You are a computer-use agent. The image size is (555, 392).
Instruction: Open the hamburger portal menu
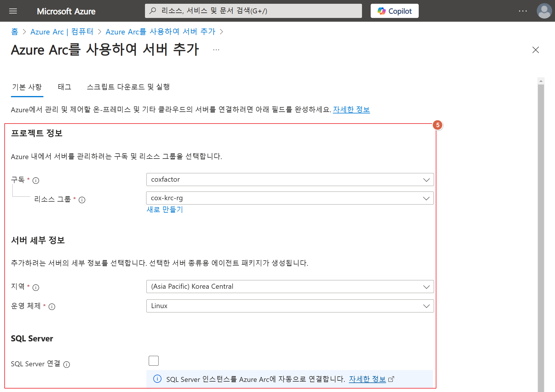click(x=13, y=11)
